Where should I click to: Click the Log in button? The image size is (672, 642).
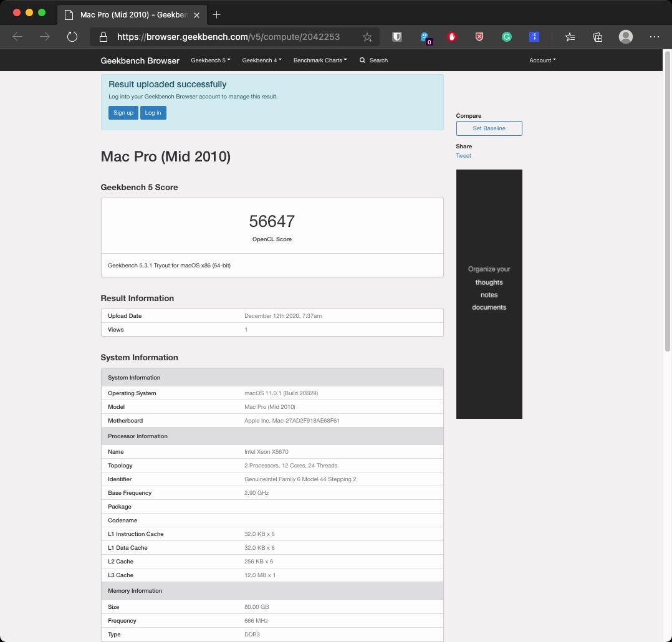point(153,113)
